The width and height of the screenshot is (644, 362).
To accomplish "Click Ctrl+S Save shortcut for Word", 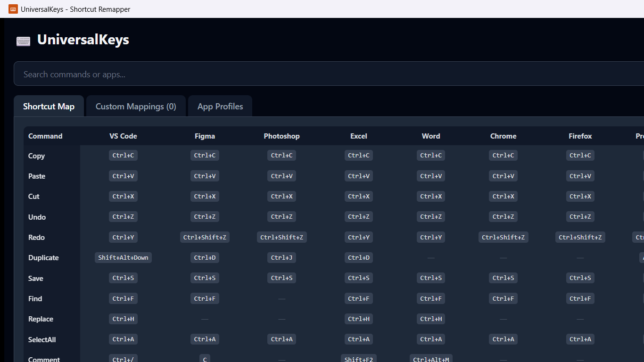I will click(x=431, y=278).
